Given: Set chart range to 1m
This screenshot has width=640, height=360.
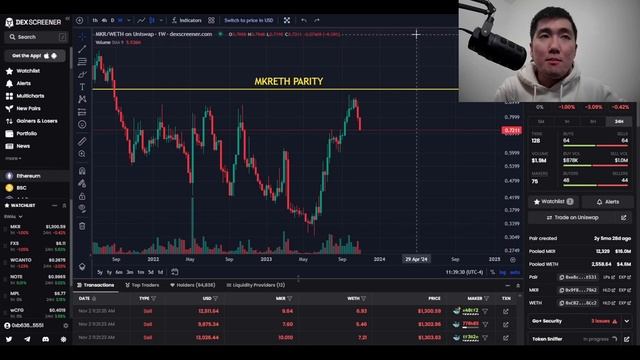Looking at the screenshot, I should (140, 272).
